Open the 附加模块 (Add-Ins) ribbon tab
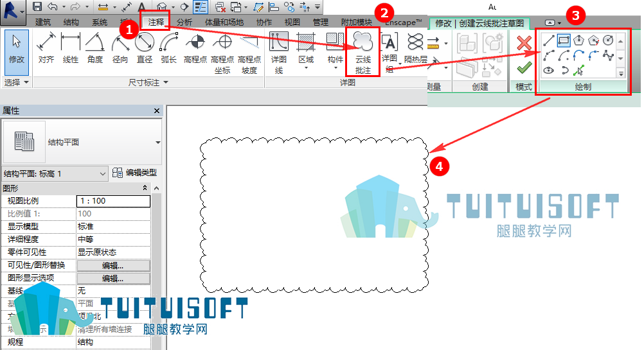Image resolution: width=644 pixels, height=350 pixels. click(x=357, y=22)
